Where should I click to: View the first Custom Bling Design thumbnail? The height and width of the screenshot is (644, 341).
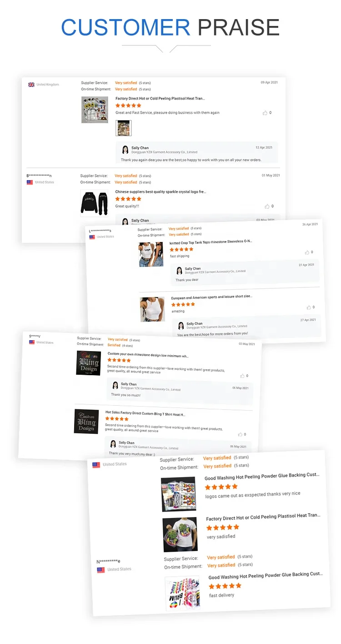click(89, 363)
